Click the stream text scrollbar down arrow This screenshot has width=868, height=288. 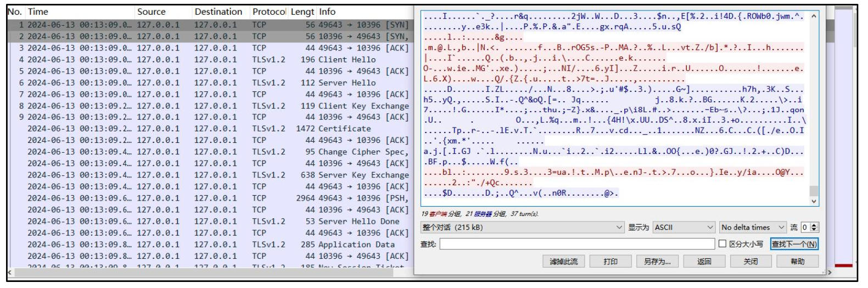[814, 201]
